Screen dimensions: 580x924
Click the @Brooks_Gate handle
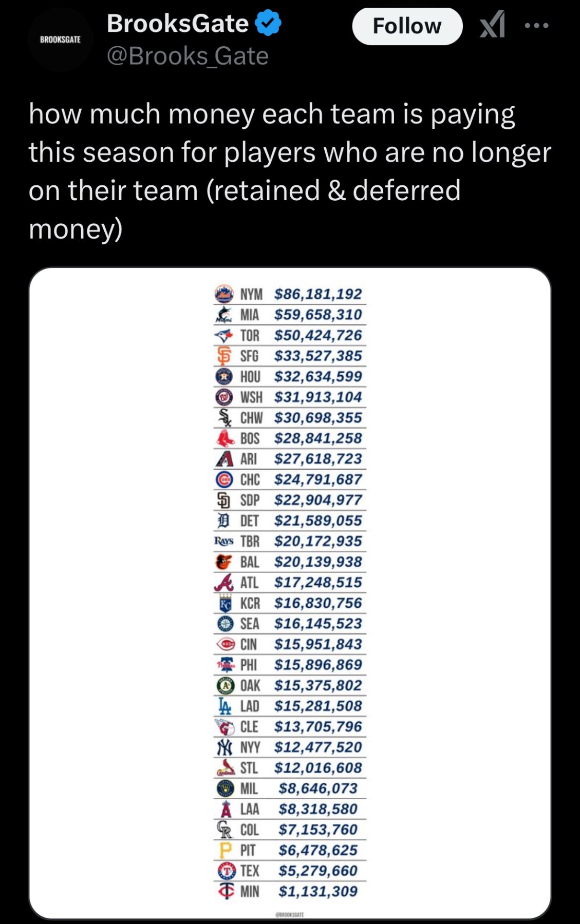point(188,56)
